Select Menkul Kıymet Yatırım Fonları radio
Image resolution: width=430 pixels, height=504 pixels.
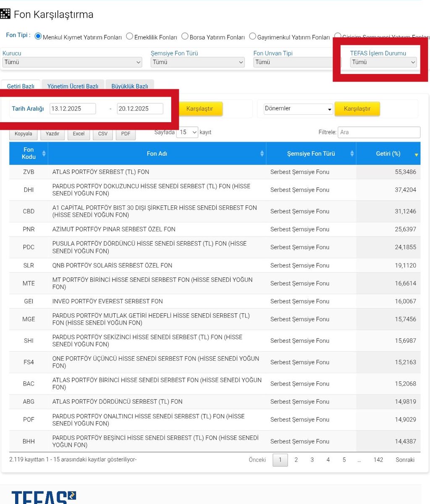(38, 37)
